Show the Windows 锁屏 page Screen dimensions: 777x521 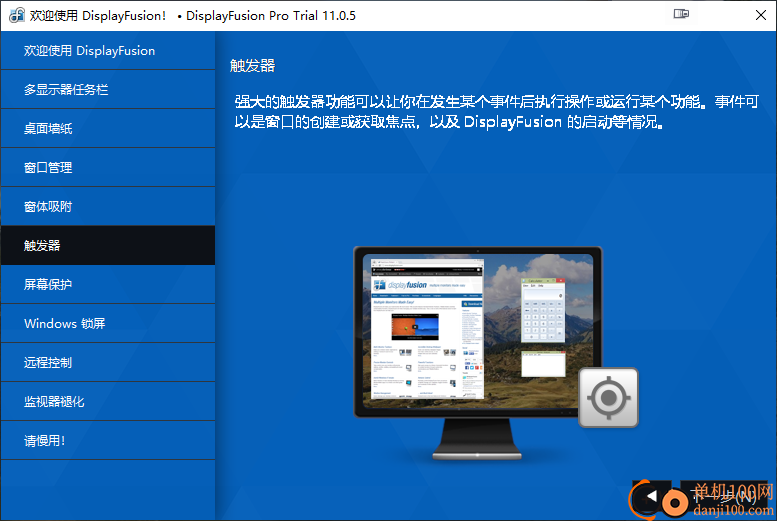coord(108,324)
